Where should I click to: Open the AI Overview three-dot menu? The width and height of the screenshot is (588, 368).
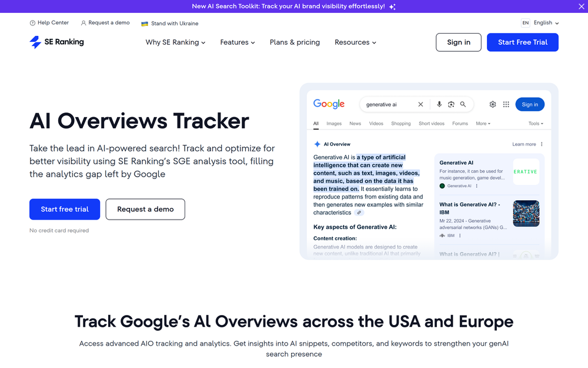[542, 144]
